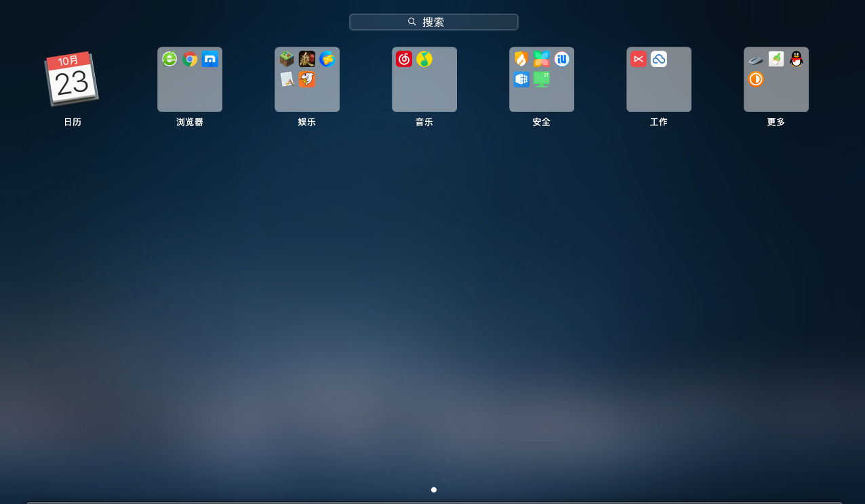Open the 音乐 folder
The image size is (865, 504).
tap(424, 79)
